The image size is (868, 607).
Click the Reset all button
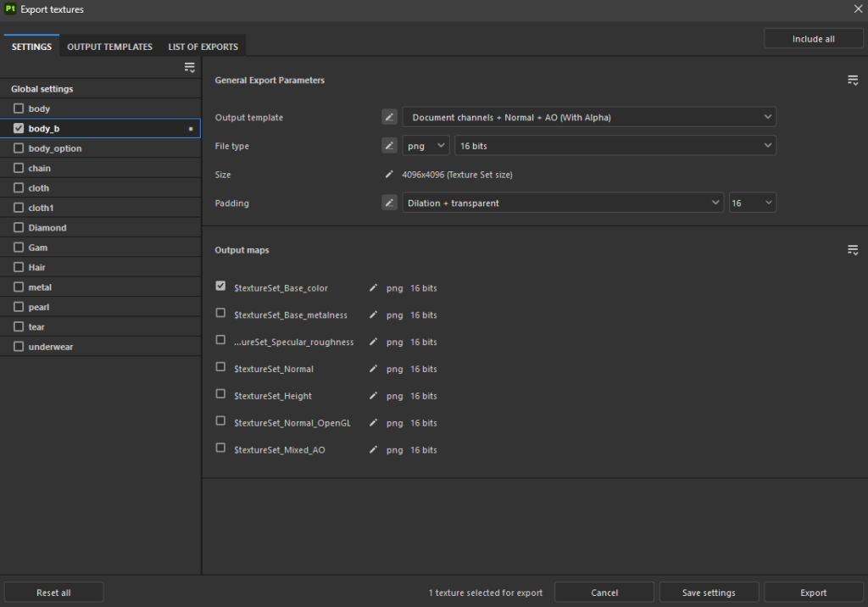[x=53, y=593]
